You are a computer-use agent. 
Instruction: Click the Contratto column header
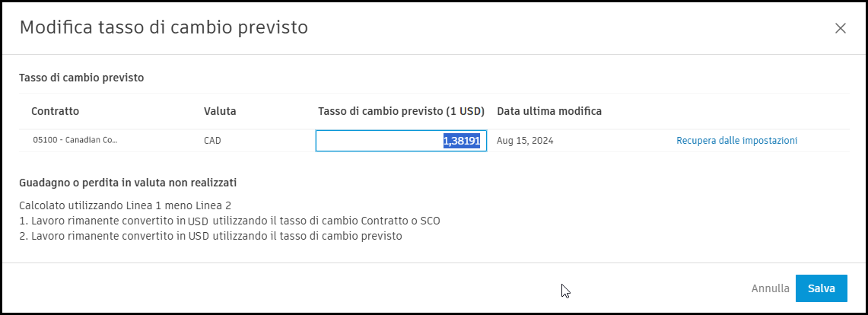pyautogui.click(x=55, y=111)
